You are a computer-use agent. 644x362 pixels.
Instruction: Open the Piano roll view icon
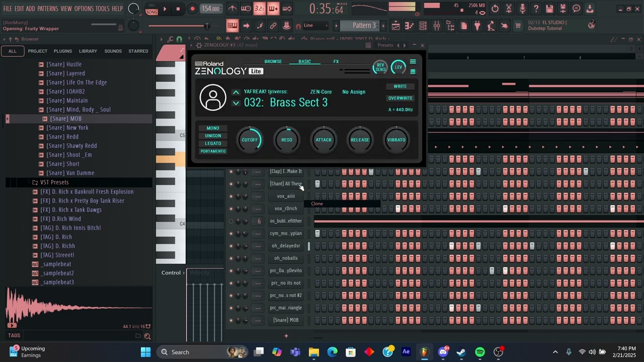410,26
